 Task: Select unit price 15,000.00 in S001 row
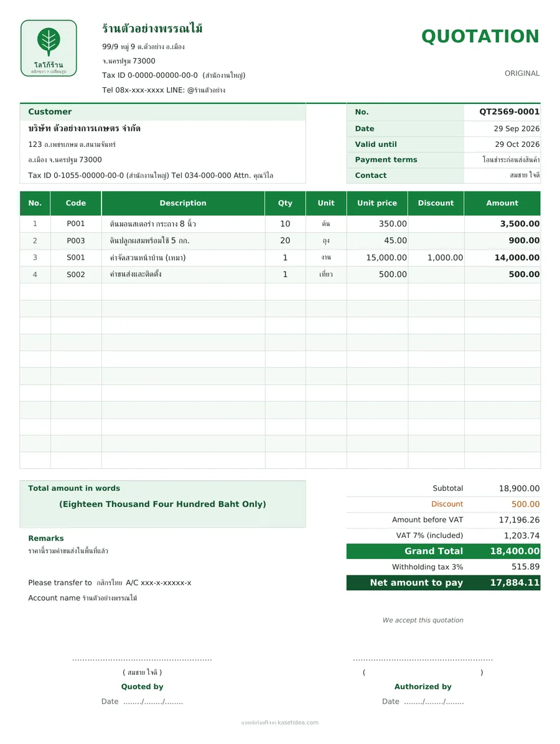pyautogui.click(x=386, y=258)
